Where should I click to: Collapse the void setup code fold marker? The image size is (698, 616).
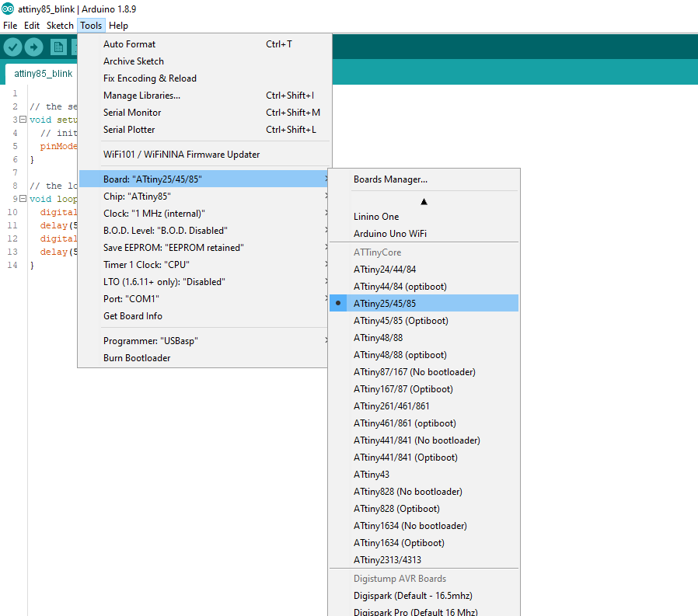(x=23, y=119)
